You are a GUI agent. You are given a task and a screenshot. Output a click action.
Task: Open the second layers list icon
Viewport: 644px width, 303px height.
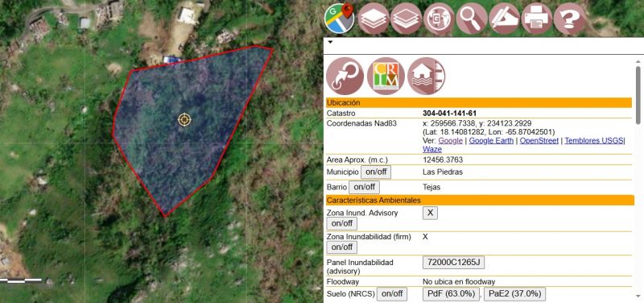coord(406,19)
